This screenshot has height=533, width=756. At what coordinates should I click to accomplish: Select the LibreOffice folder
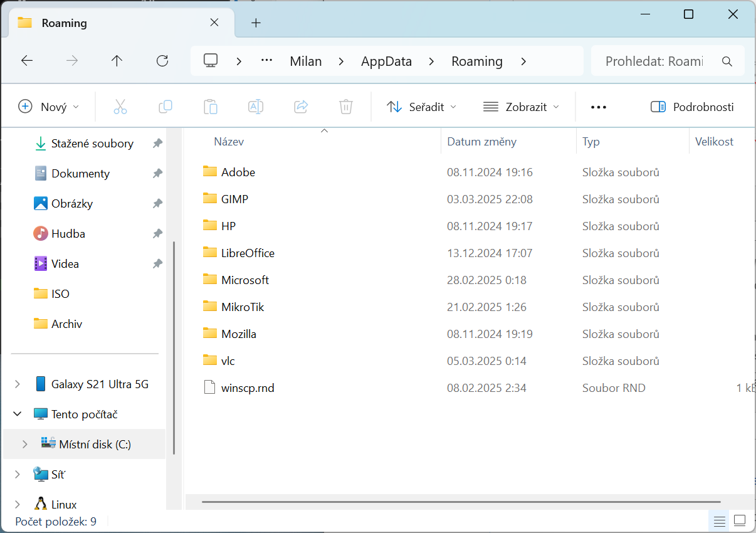click(x=248, y=253)
